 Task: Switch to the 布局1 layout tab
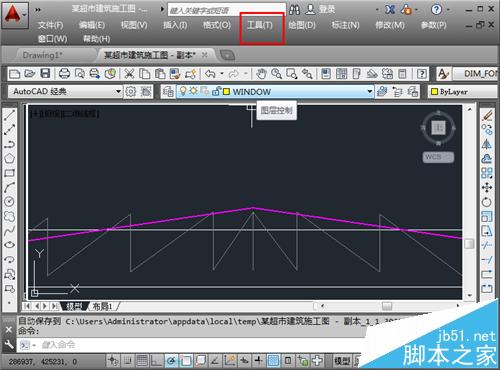pos(103,306)
